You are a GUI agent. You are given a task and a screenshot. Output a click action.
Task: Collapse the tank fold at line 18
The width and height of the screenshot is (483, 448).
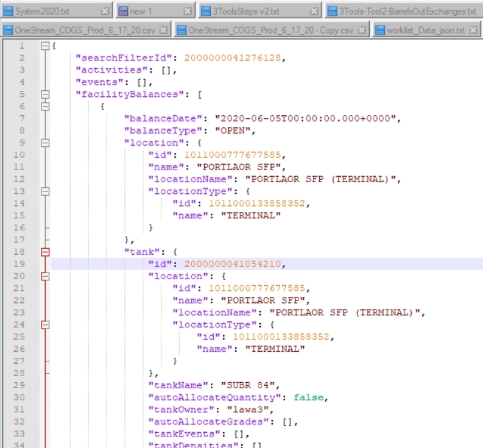click(x=45, y=252)
